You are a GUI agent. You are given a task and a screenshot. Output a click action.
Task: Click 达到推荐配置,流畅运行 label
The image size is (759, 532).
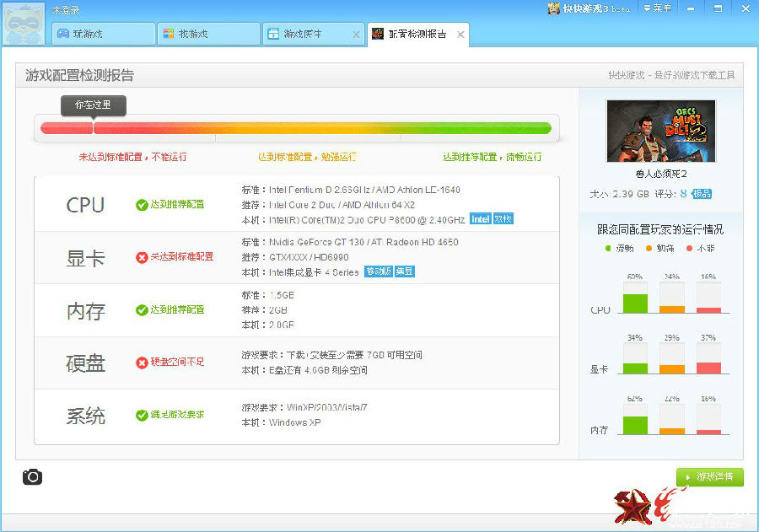coord(493,157)
